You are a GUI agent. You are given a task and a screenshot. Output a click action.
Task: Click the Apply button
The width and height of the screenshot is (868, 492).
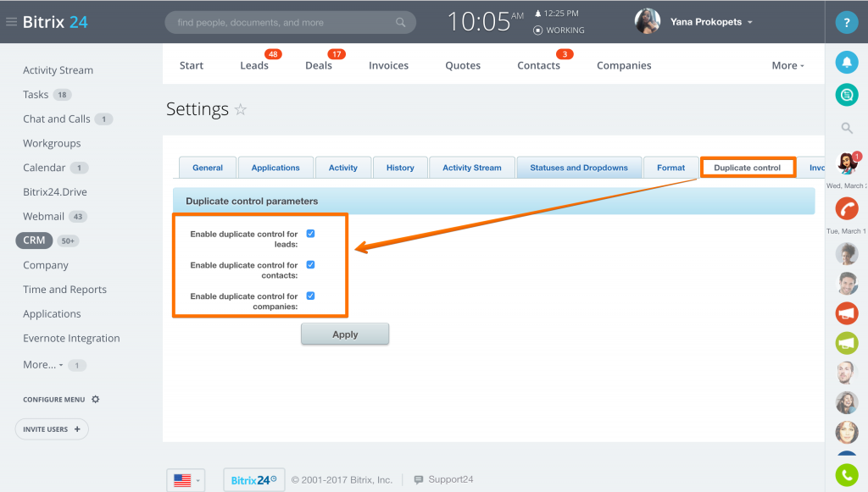[x=345, y=334]
